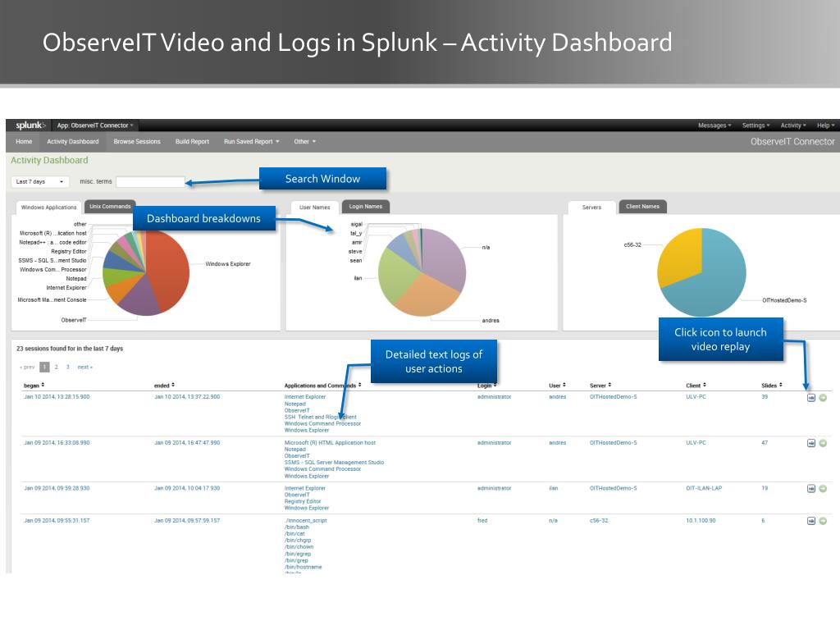Click green arrow icon on Jan 10 13:28:15 row

[823, 398]
